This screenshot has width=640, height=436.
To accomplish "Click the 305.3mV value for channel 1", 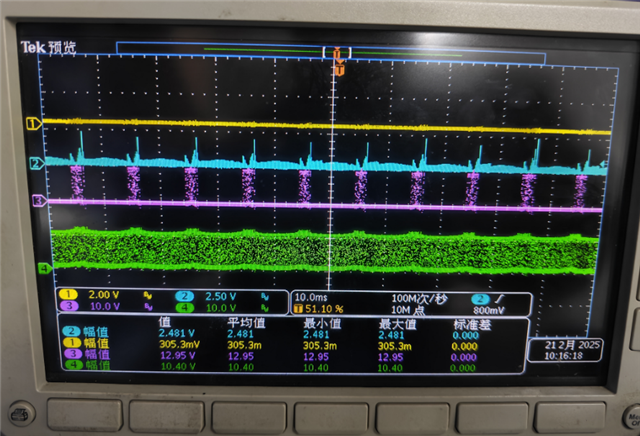I will 179,344.
